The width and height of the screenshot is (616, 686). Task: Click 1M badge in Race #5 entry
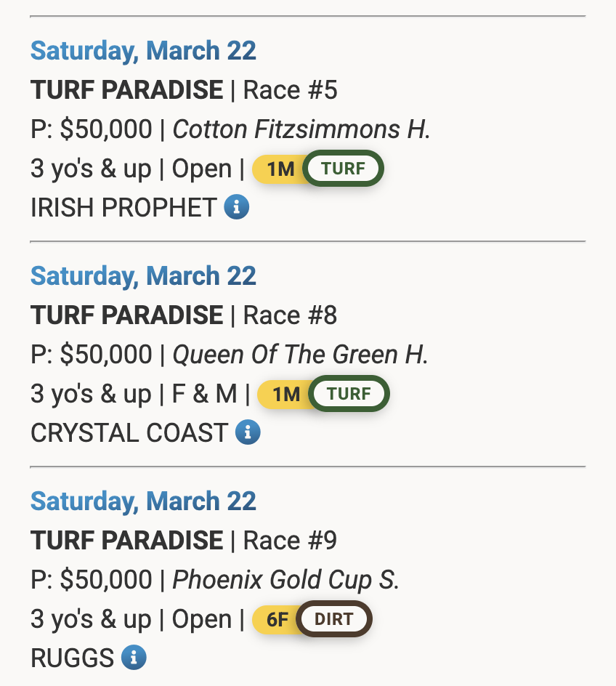[279, 169]
